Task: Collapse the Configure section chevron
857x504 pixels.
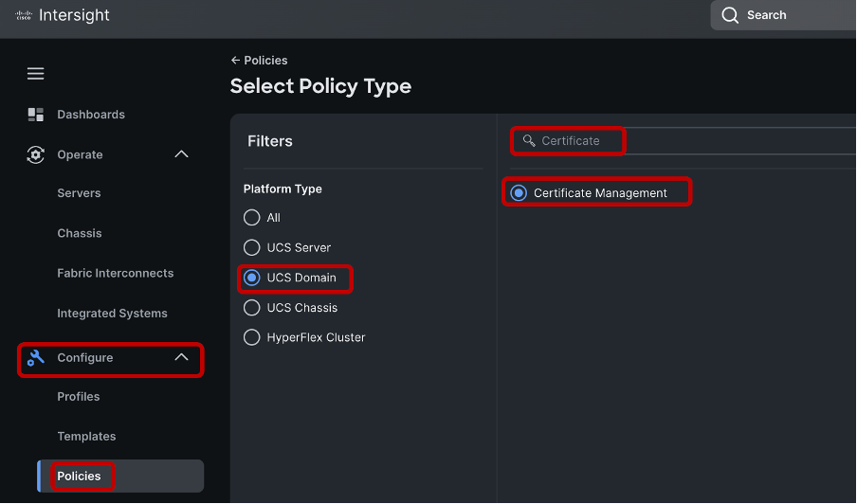Action: coord(181,357)
